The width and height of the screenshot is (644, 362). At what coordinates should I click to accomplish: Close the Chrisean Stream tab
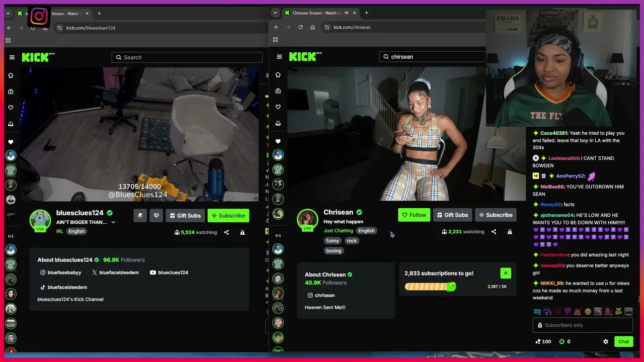click(x=355, y=13)
